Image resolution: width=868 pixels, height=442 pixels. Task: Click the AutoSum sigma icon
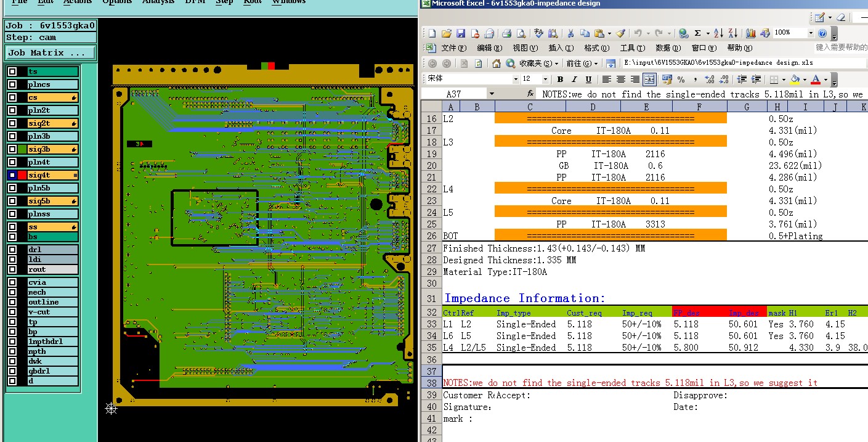point(698,33)
